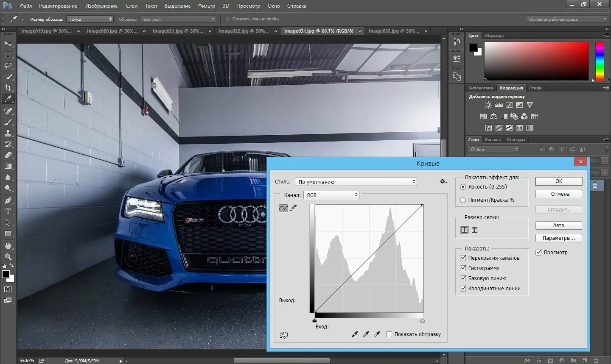
Task: Toggle the Базовую линию checkbox
Action: (463, 278)
